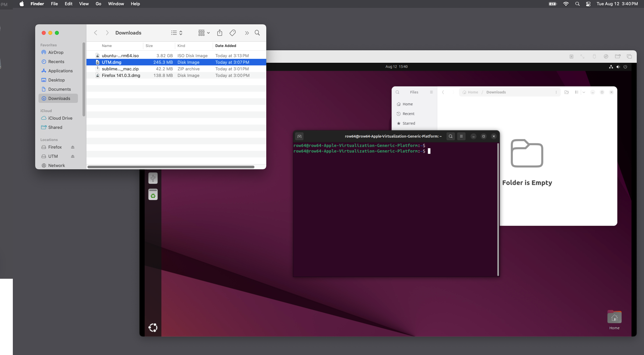Toggle Files list view button
Screen dimensions: 644x355
[x=577, y=92]
